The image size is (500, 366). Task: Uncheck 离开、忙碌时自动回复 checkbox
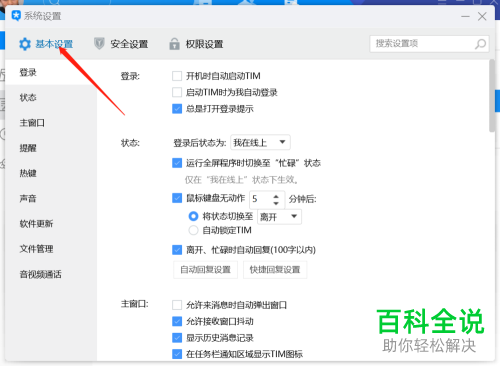point(177,250)
